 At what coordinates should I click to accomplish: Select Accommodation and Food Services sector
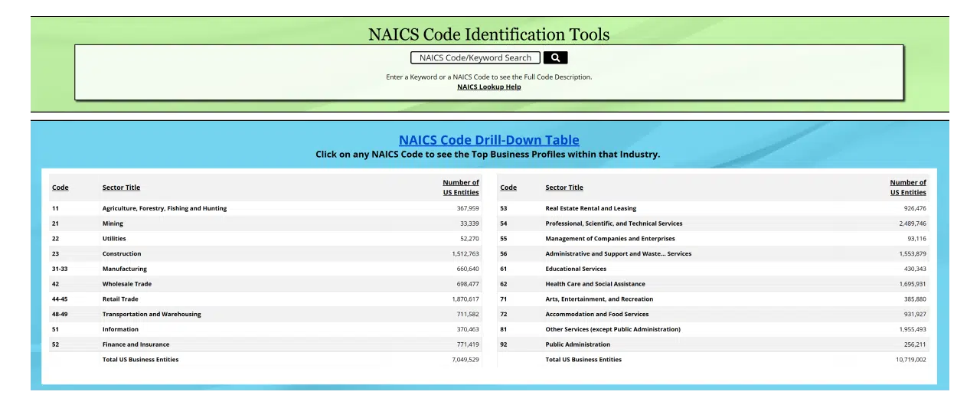[597, 314]
